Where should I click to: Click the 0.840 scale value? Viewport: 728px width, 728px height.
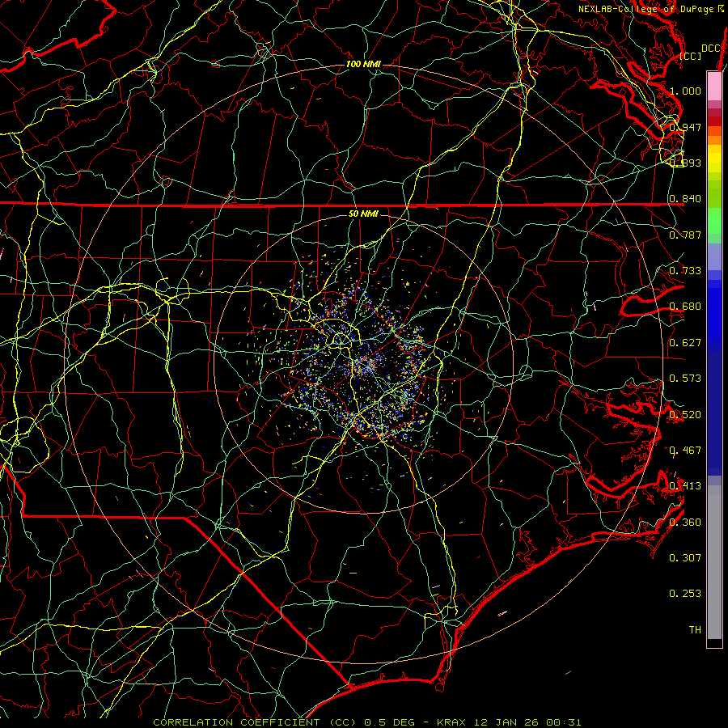pos(685,199)
